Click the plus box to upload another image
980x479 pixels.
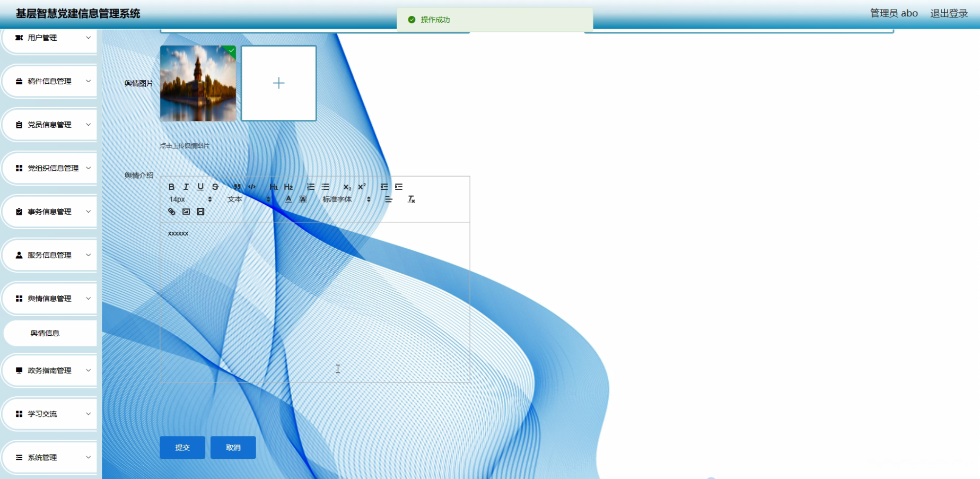pos(279,83)
